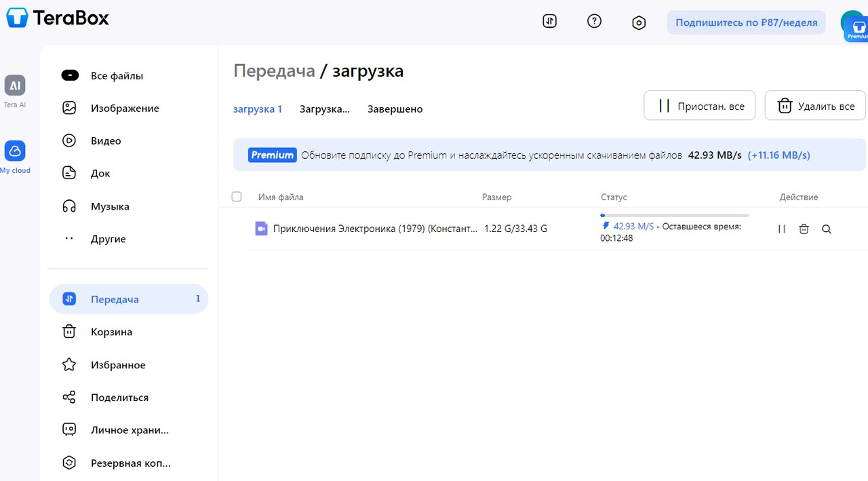Open settings hexagon icon in top bar

click(639, 22)
